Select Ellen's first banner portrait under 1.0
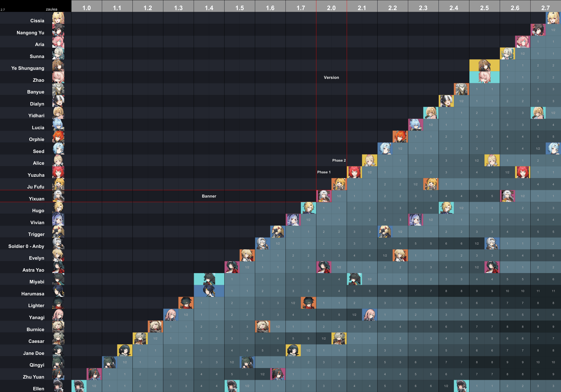561x392 pixels. tap(79, 386)
